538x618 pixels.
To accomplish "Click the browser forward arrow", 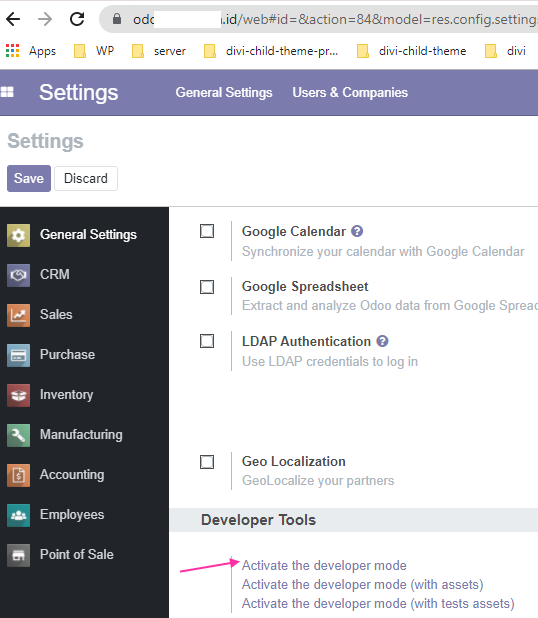I will [45, 19].
